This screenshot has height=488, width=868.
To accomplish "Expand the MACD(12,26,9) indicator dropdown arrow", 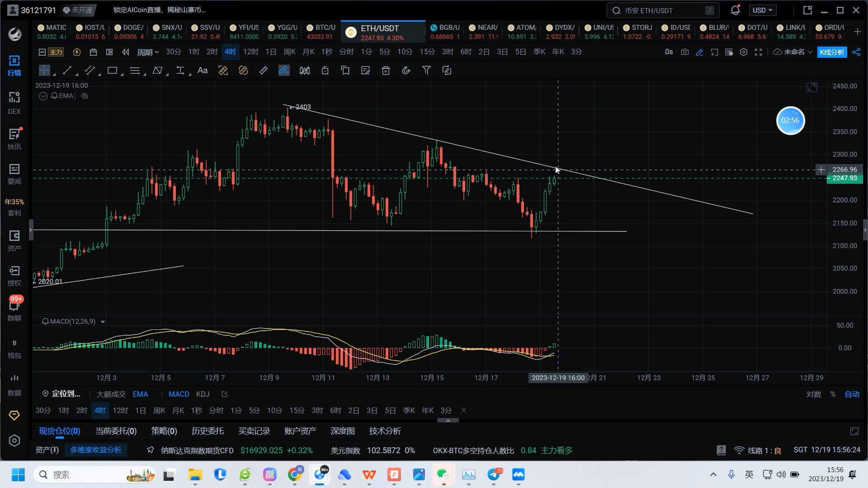I will pyautogui.click(x=103, y=322).
